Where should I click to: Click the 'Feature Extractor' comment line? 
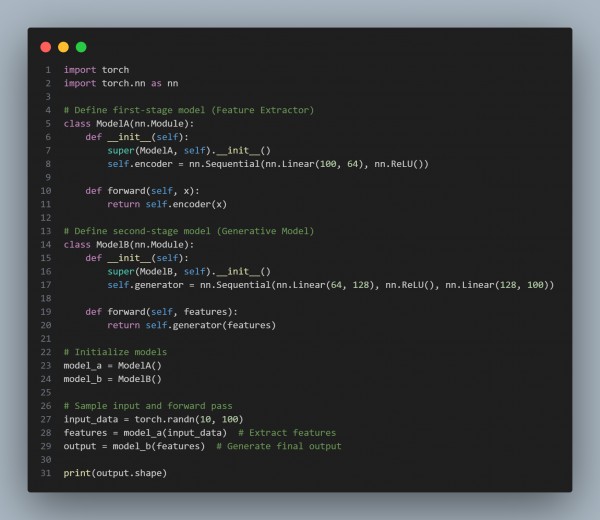[189, 110]
